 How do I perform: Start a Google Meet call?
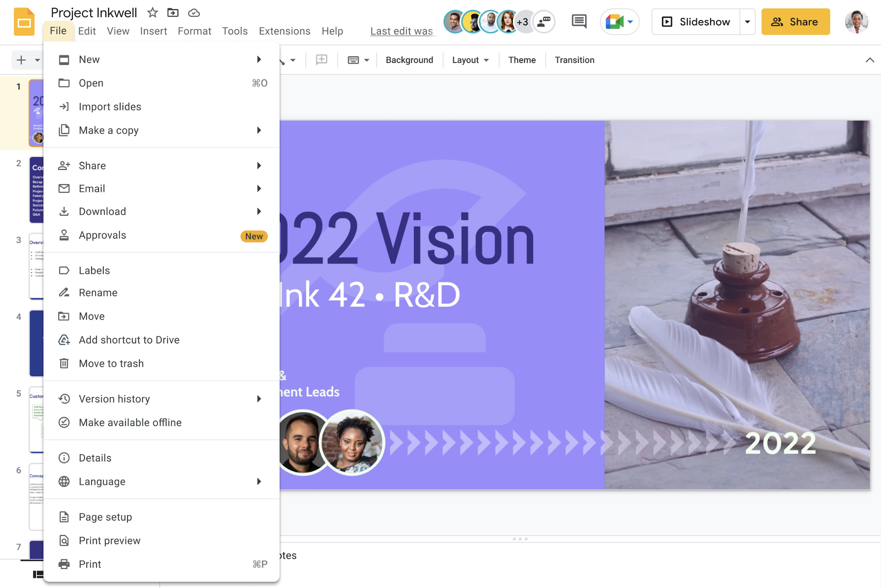tap(615, 22)
